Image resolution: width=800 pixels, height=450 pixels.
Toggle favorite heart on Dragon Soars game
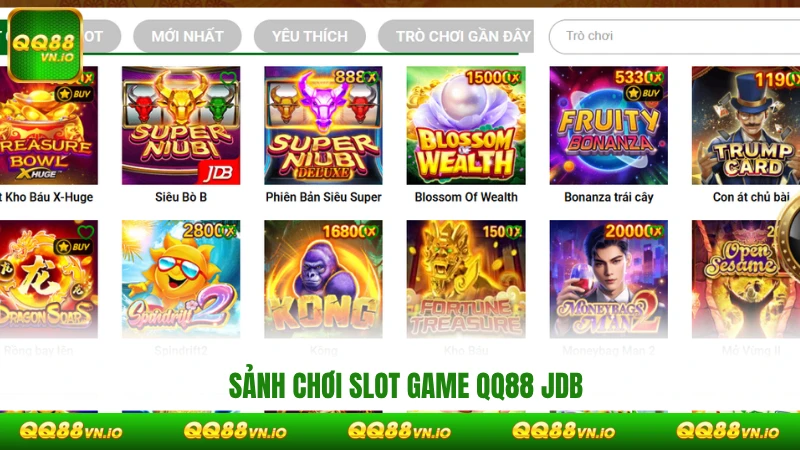tap(85, 232)
